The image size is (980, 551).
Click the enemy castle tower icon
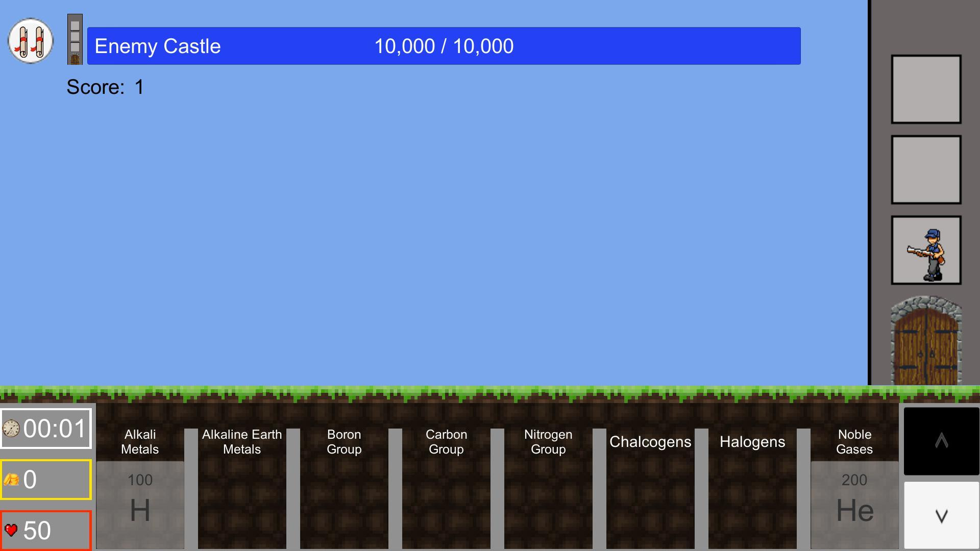(x=75, y=39)
